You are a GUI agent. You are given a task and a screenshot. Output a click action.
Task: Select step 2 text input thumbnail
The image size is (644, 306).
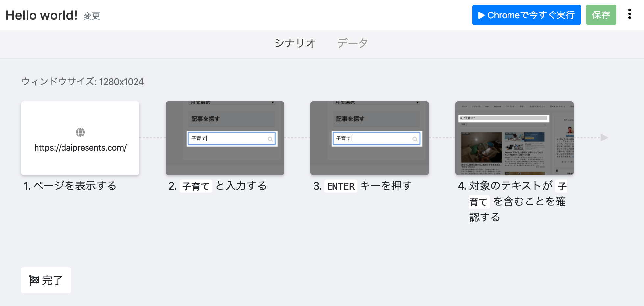tap(225, 138)
